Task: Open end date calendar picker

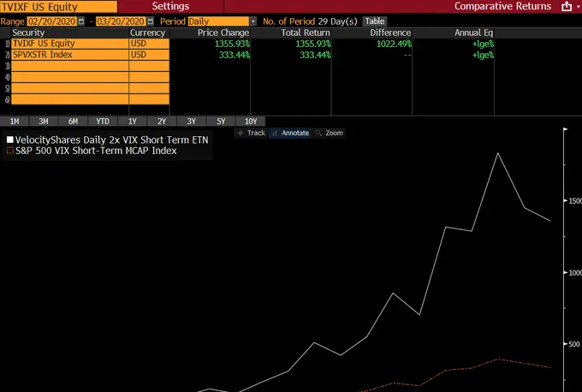Action: coord(149,21)
